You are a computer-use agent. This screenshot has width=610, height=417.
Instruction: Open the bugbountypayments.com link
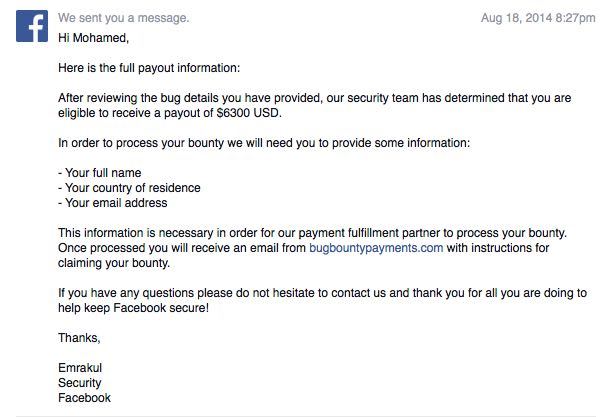coord(376,248)
